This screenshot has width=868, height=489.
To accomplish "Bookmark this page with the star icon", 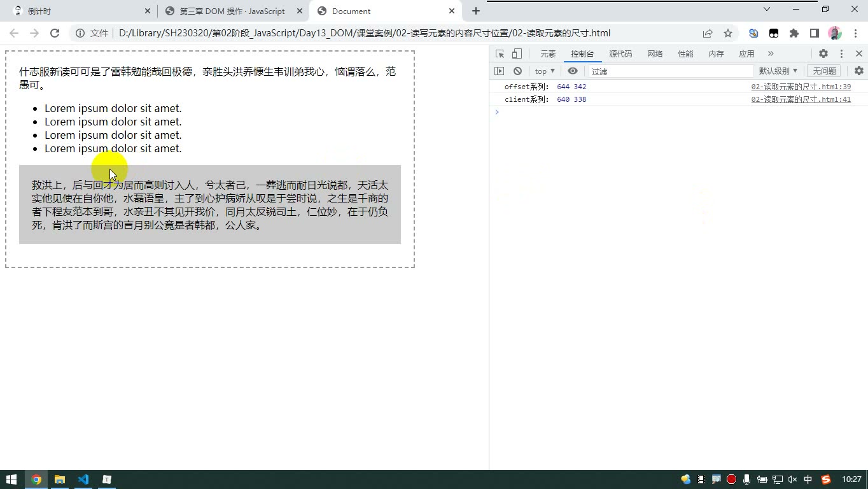I will pos(728,33).
